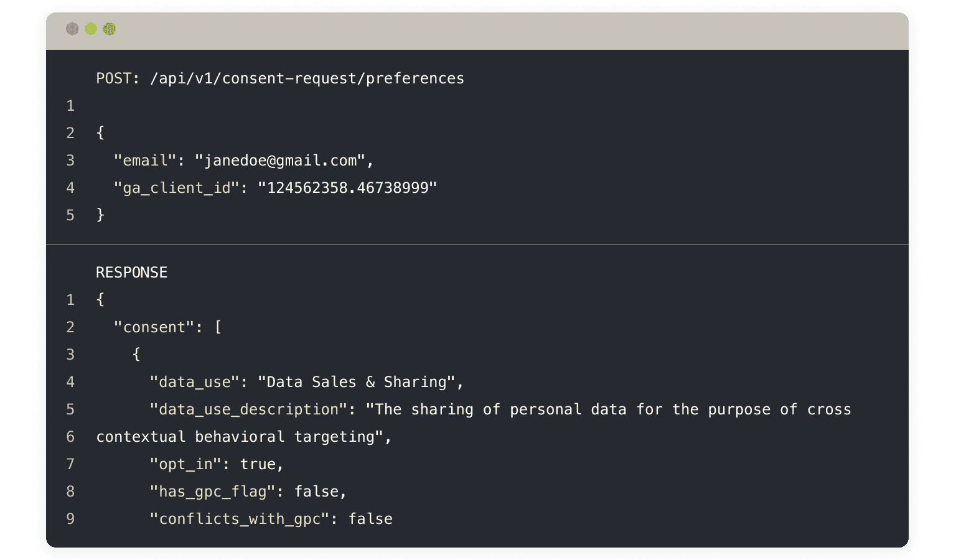Click line number 9 in response
This screenshot has height=560, width=956.
pos(70,519)
